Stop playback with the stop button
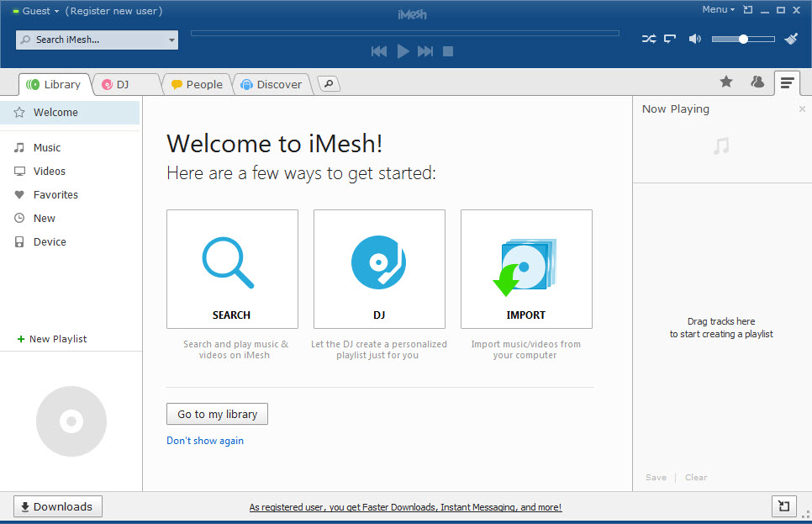The height and width of the screenshot is (524, 812). [x=448, y=51]
